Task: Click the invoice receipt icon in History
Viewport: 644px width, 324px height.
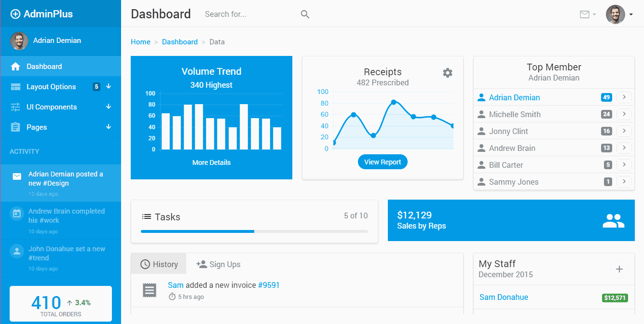Action: (150, 290)
